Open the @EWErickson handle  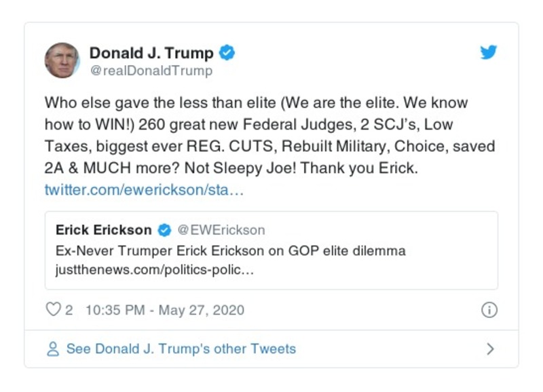(x=221, y=231)
